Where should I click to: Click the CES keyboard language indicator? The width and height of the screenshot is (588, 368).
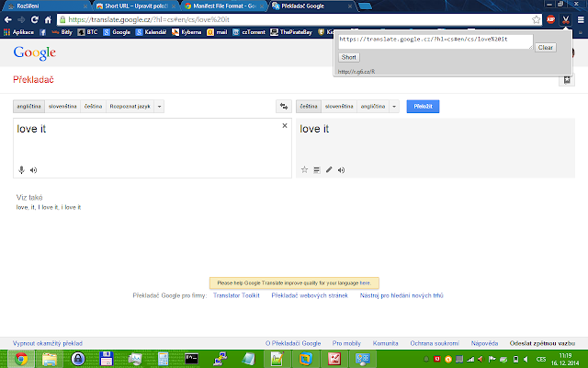[541, 360]
